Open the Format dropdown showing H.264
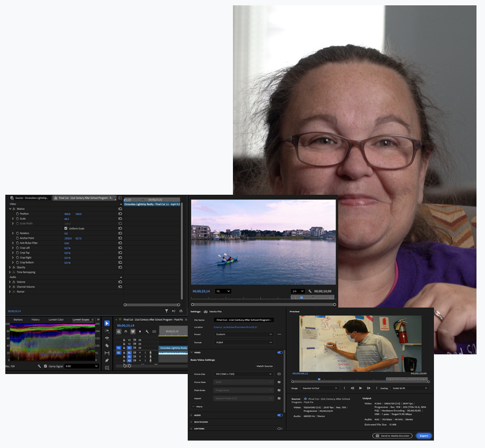 pos(244,343)
